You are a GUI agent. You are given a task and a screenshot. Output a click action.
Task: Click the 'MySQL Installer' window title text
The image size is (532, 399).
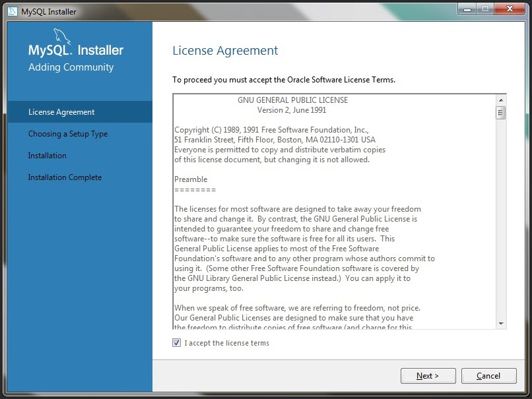(x=49, y=11)
